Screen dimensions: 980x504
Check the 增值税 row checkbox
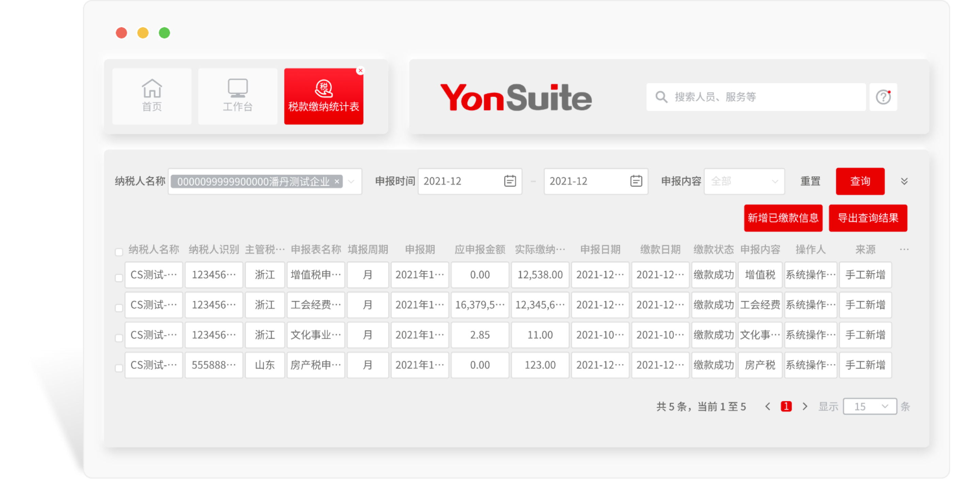[x=119, y=278]
